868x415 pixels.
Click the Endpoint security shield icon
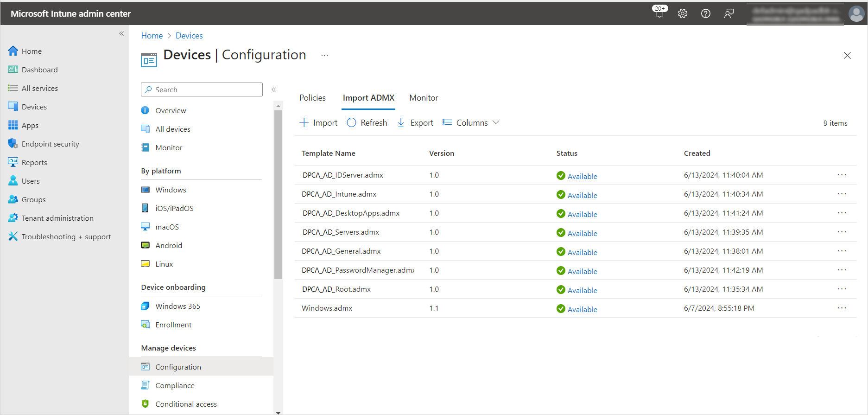point(13,144)
